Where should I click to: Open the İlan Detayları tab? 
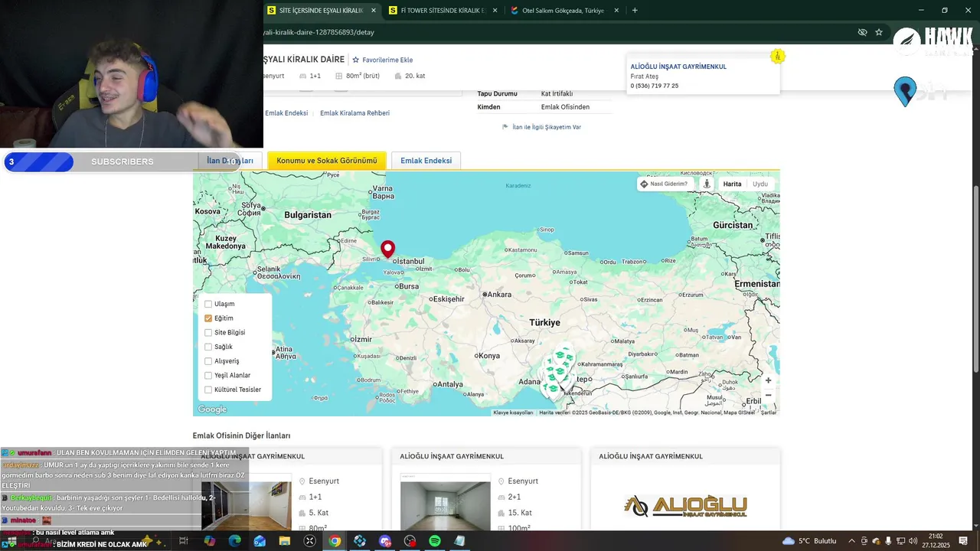click(230, 161)
